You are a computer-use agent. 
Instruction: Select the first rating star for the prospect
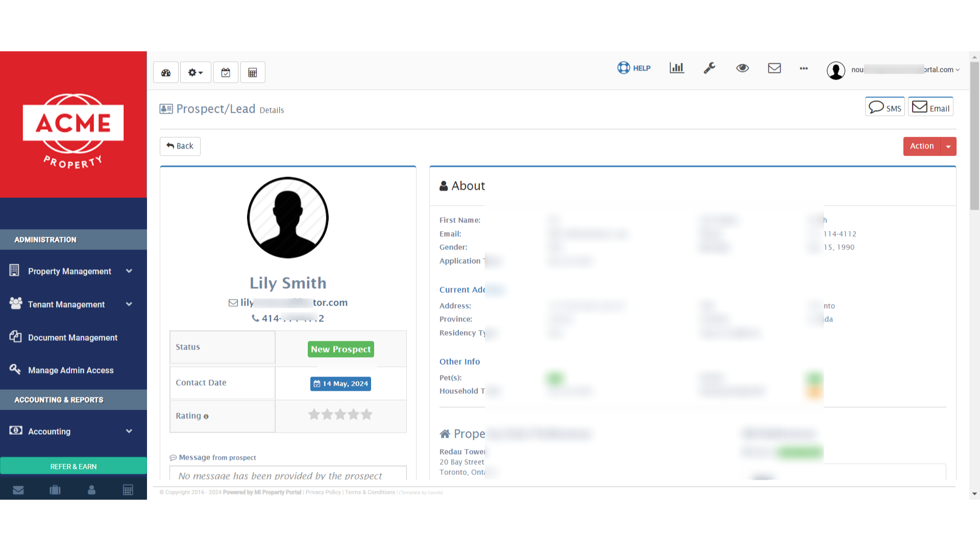click(314, 414)
